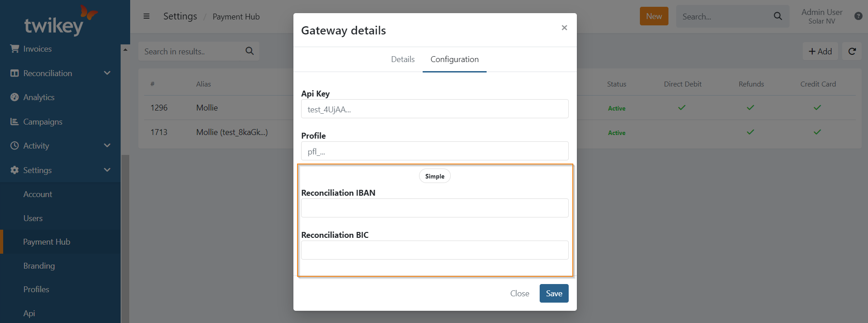Click the search in results magnifier icon
The width and height of the screenshot is (868, 323).
(249, 51)
